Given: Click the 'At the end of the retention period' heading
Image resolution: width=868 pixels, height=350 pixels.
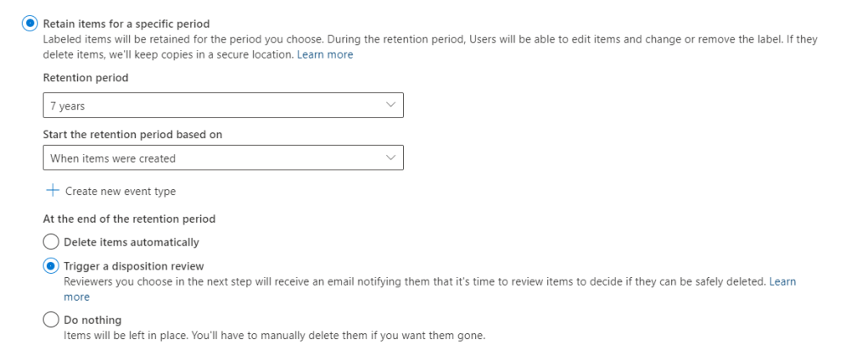Looking at the screenshot, I should pos(129,219).
